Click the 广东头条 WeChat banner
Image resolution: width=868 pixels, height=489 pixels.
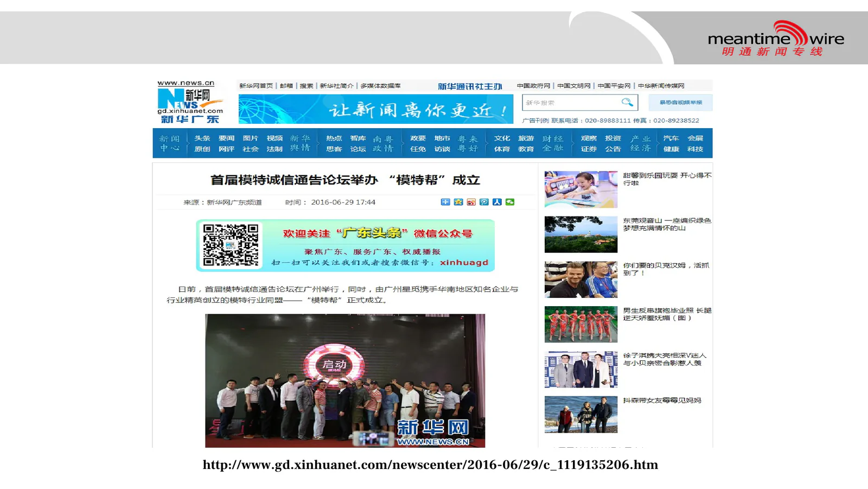345,245
